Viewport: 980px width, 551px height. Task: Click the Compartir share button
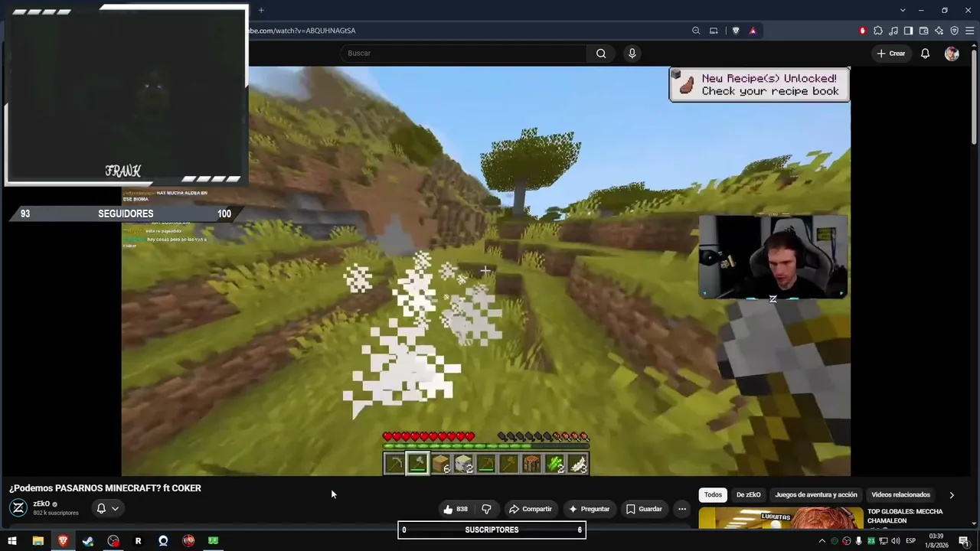click(x=531, y=509)
